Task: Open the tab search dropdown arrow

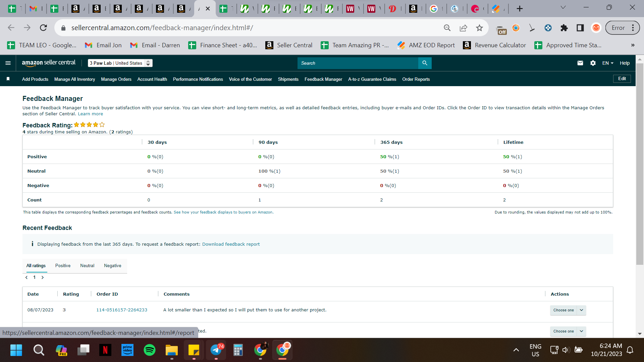Action: pos(563,7)
